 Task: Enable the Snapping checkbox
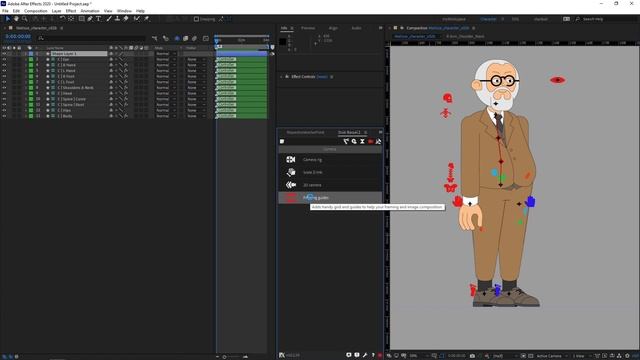pos(196,19)
